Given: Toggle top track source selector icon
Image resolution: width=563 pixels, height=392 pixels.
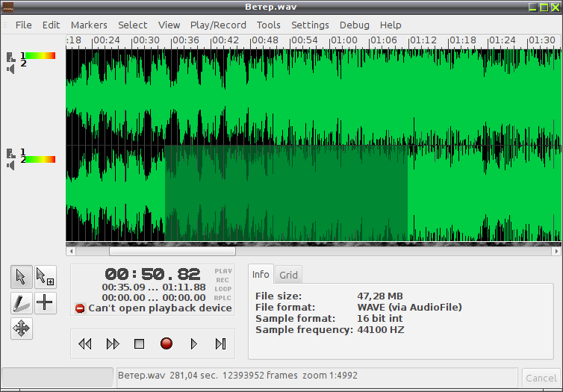Looking at the screenshot, I should tap(10, 57).
